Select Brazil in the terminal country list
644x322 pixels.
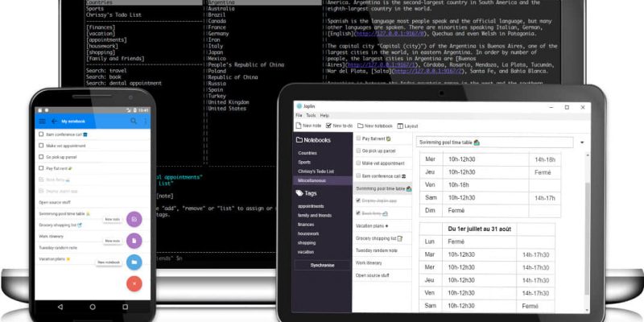(217, 14)
